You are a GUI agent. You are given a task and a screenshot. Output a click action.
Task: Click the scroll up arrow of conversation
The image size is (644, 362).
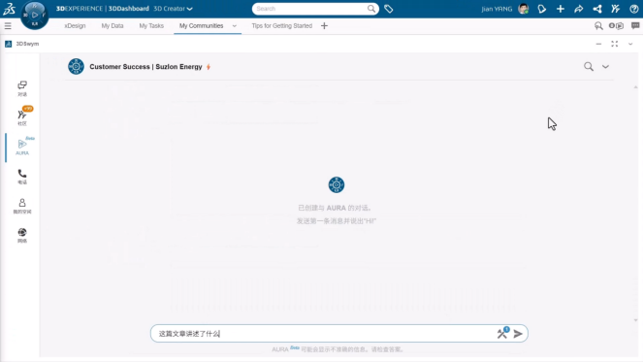[635, 87]
